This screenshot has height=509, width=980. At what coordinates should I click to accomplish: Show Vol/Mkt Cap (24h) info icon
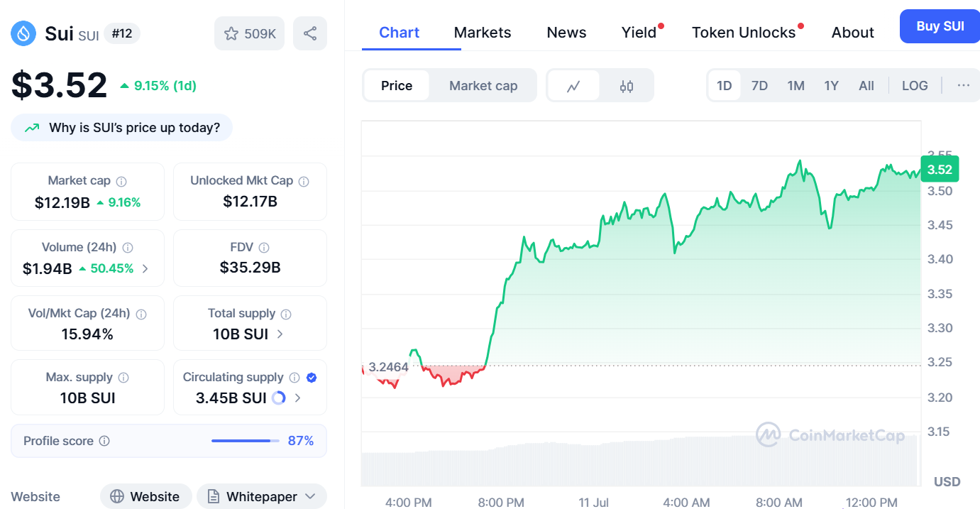pos(141,314)
